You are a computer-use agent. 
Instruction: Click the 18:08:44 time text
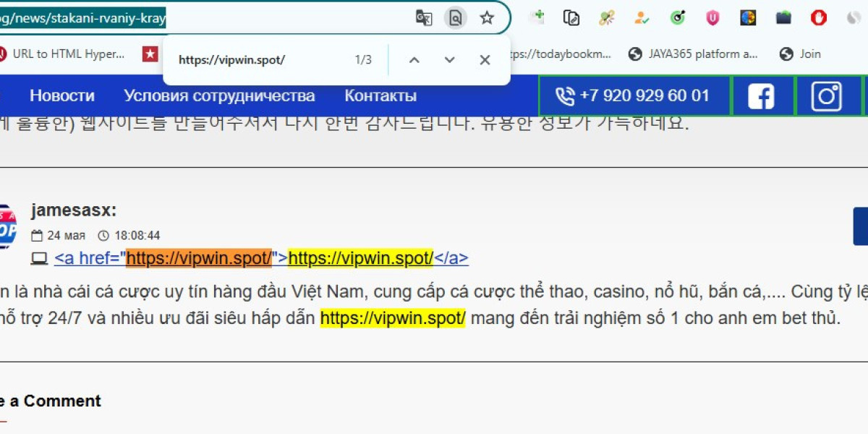[137, 236]
